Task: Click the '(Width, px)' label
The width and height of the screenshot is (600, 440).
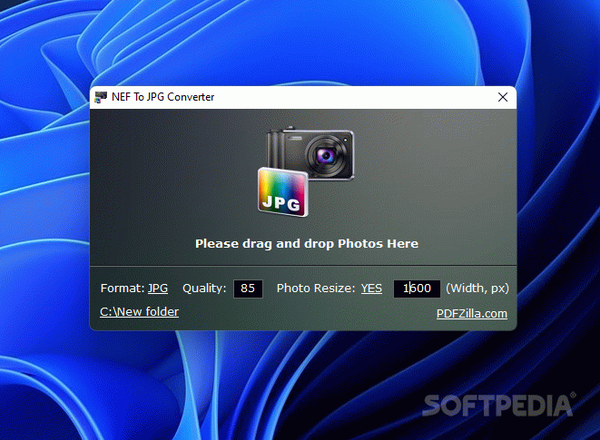Action: click(x=477, y=288)
